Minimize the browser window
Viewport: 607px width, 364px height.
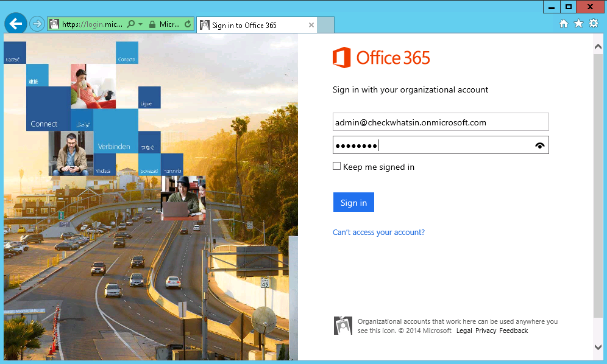point(552,7)
